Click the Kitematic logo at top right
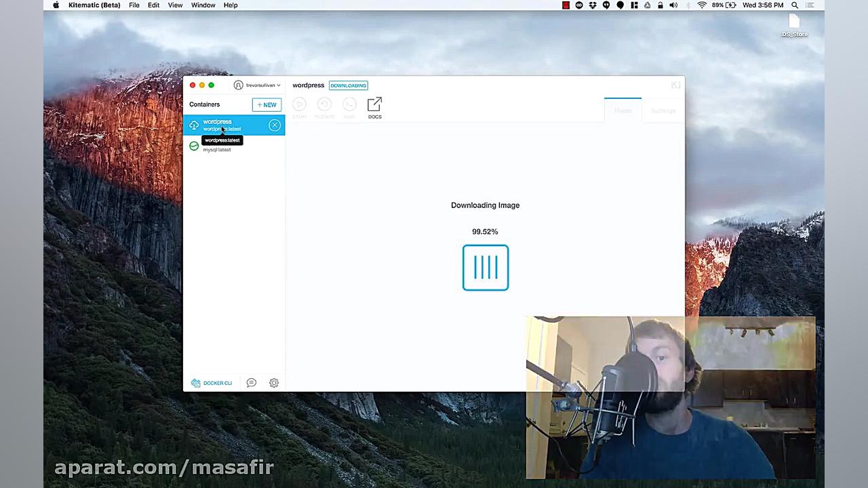The width and height of the screenshot is (868, 488). click(675, 85)
